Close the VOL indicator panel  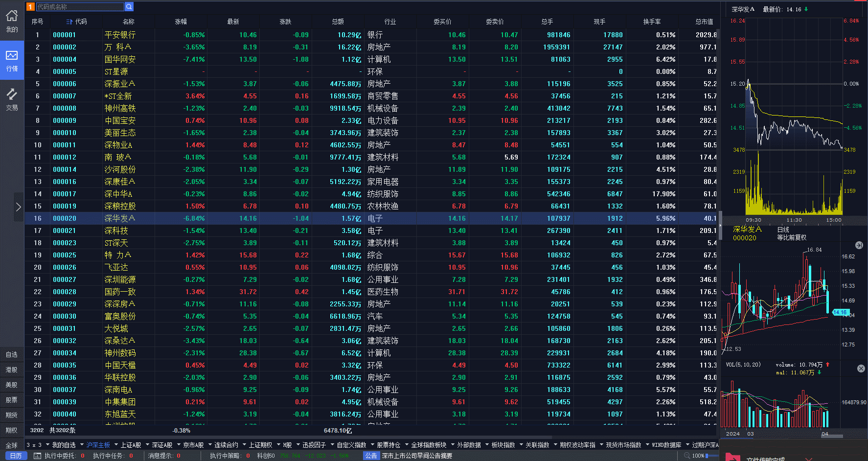click(861, 369)
